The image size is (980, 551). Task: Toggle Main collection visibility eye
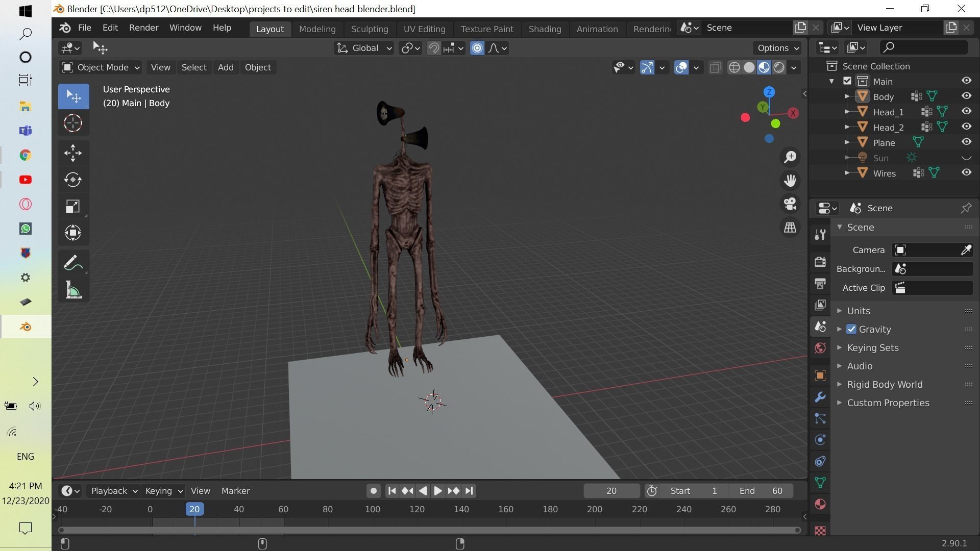[x=966, y=81]
